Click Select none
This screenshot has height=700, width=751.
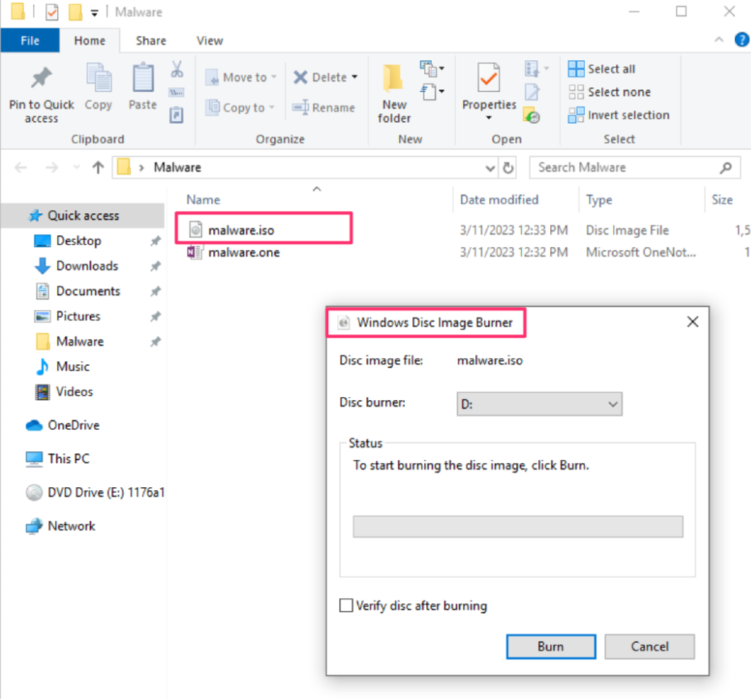[x=609, y=92]
